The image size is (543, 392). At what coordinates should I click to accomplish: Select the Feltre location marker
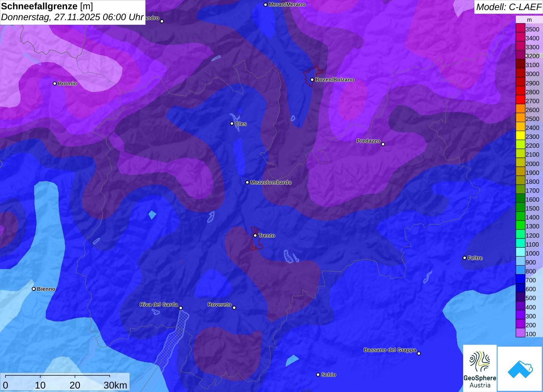[x=465, y=258]
